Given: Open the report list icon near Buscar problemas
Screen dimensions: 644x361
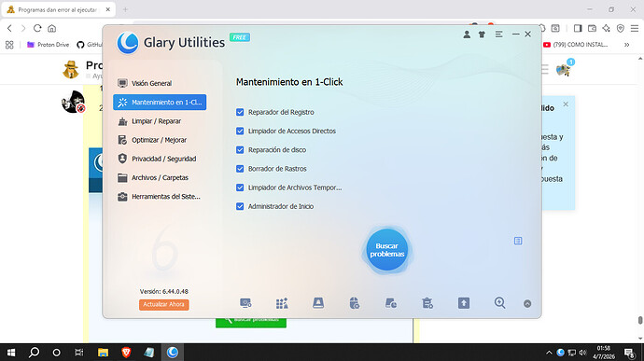Looking at the screenshot, I should 518,241.
